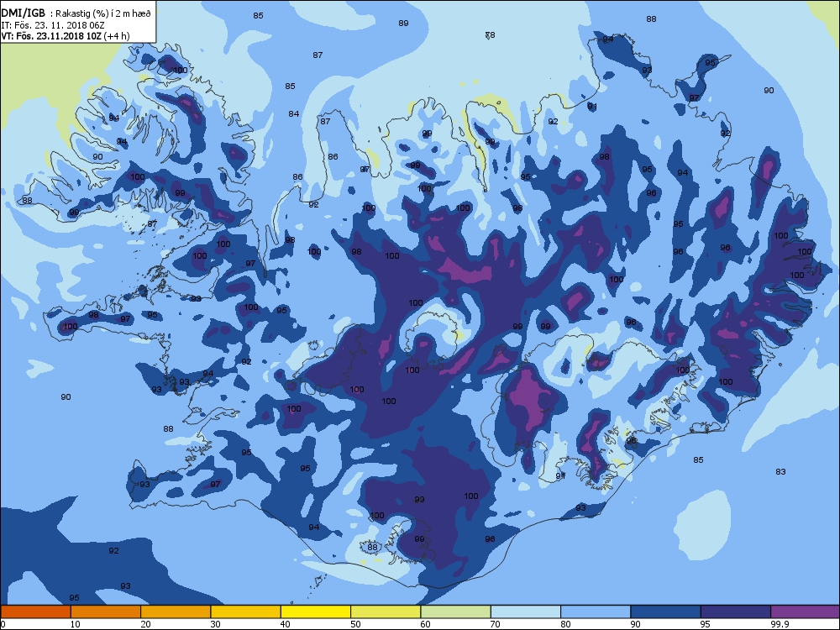The height and width of the screenshot is (630, 840).
Task: Select the bright yellow 40–50 legend swatch
Action: click(x=316, y=612)
